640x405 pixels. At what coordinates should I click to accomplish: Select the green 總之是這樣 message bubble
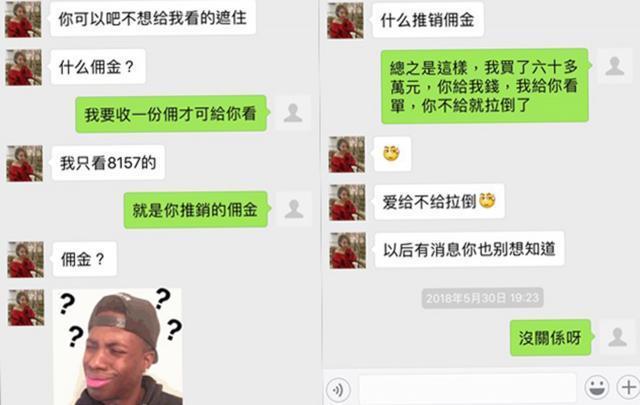[484, 86]
